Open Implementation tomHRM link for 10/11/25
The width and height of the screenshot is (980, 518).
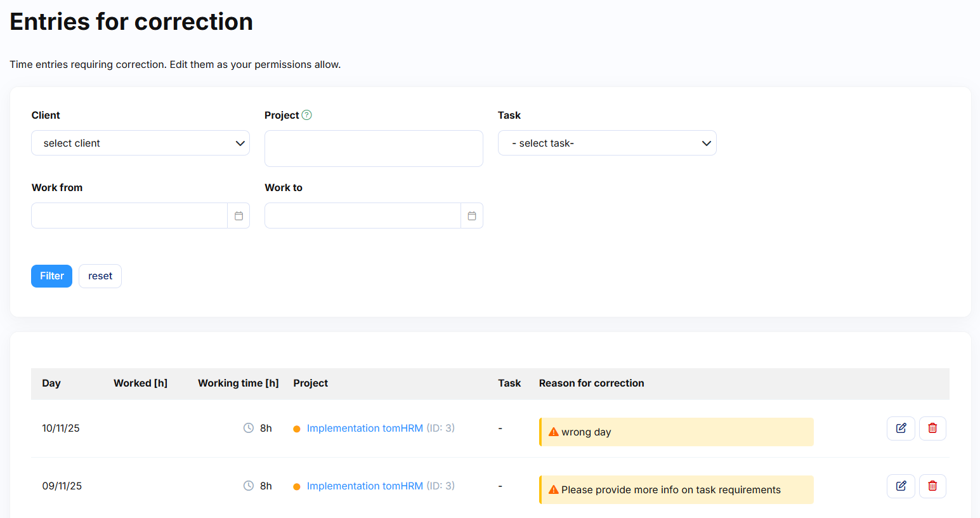(365, 428)
